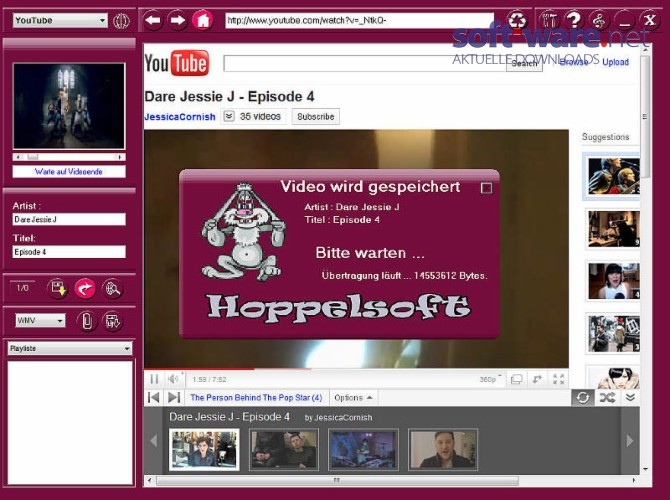Click the paperclip attach icon
The width and height of the screenshot is (670, 500).
coord(87,321)
